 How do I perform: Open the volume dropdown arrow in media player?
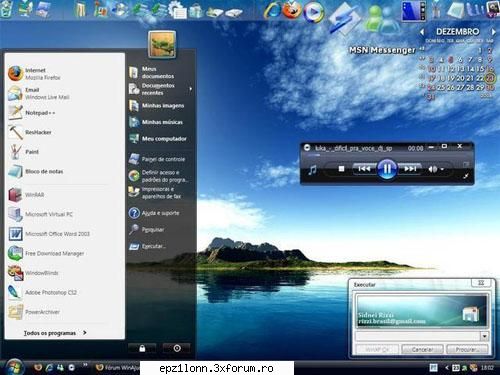(442, 169)
